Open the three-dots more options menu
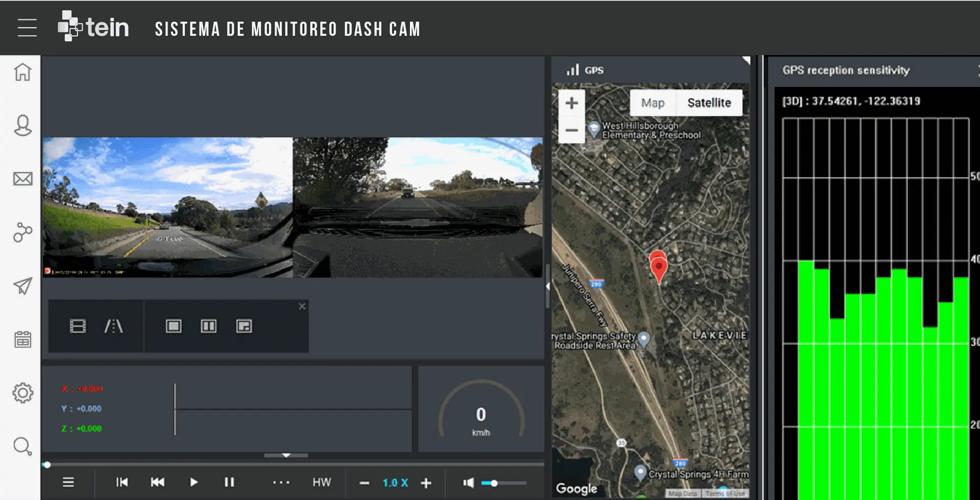 tap(281, 482)
